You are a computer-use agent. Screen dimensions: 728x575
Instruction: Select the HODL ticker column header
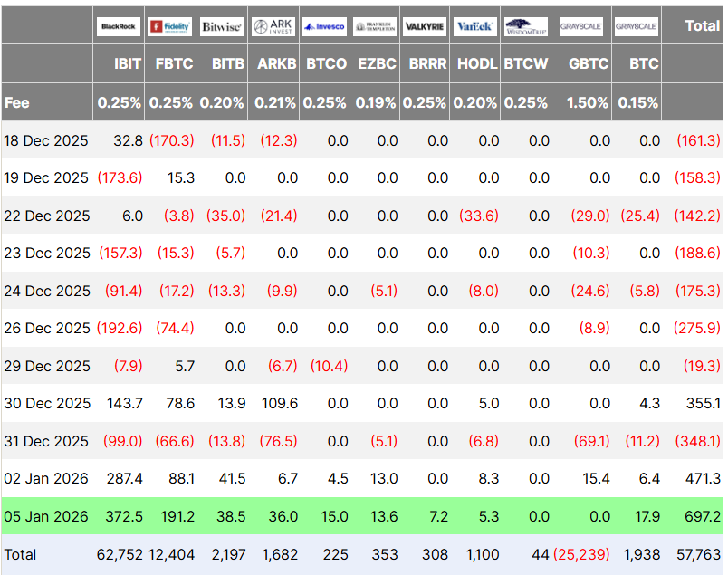point(475,64)
